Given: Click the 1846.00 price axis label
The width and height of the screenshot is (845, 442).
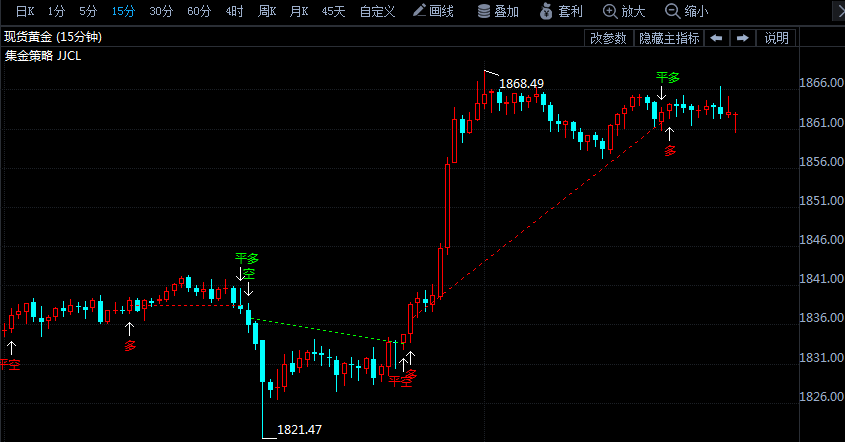Looking at the screenshot, I should coord(821,240).
